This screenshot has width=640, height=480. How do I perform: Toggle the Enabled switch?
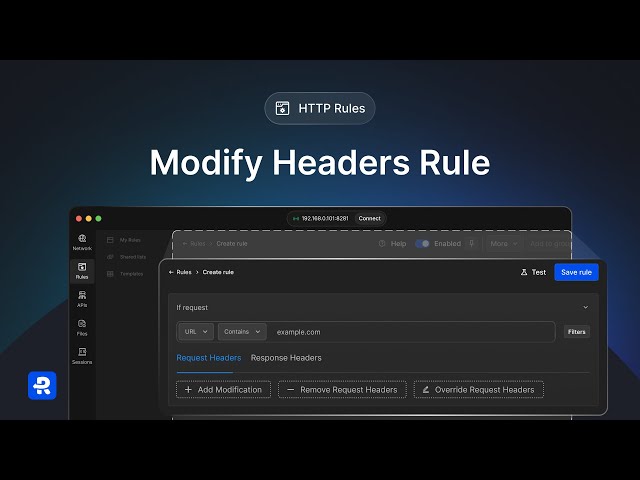pyautogui.click(x=422, y=244)
